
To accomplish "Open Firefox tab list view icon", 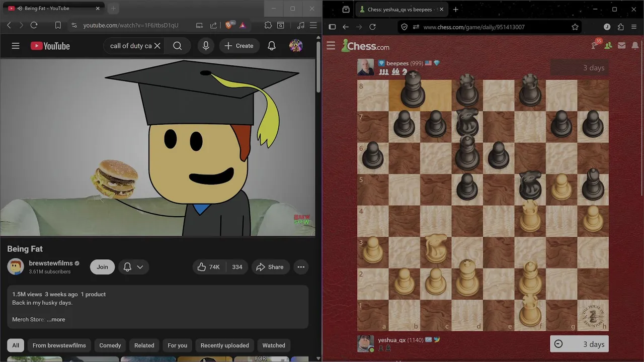I will 346,10.
